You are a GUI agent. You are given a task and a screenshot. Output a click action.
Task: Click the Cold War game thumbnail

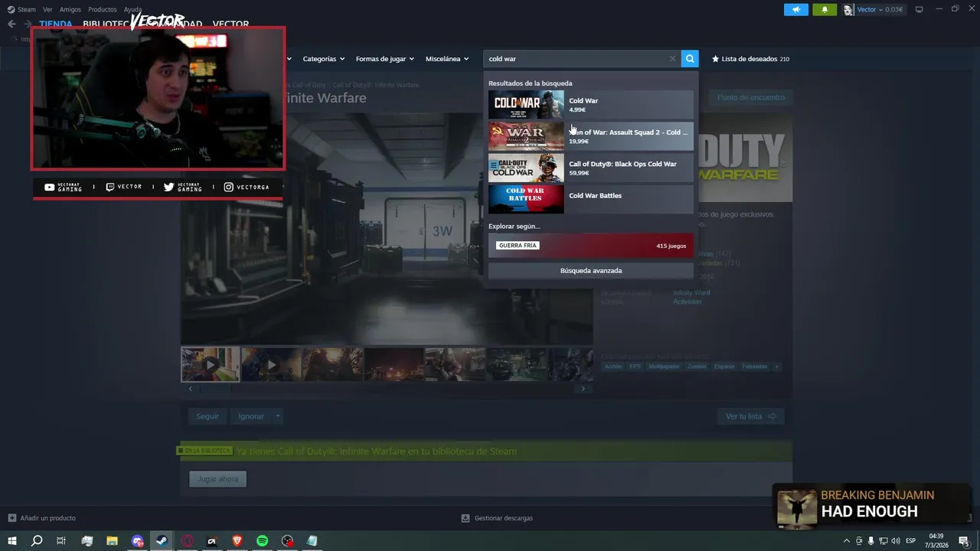click(526, 105)
